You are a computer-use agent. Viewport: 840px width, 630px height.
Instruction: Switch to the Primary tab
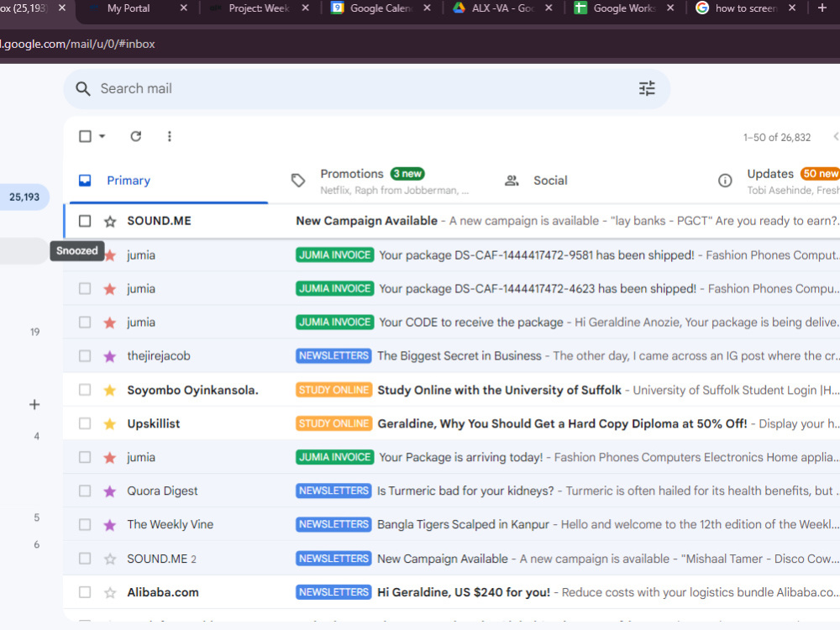(x=168, y=181)
